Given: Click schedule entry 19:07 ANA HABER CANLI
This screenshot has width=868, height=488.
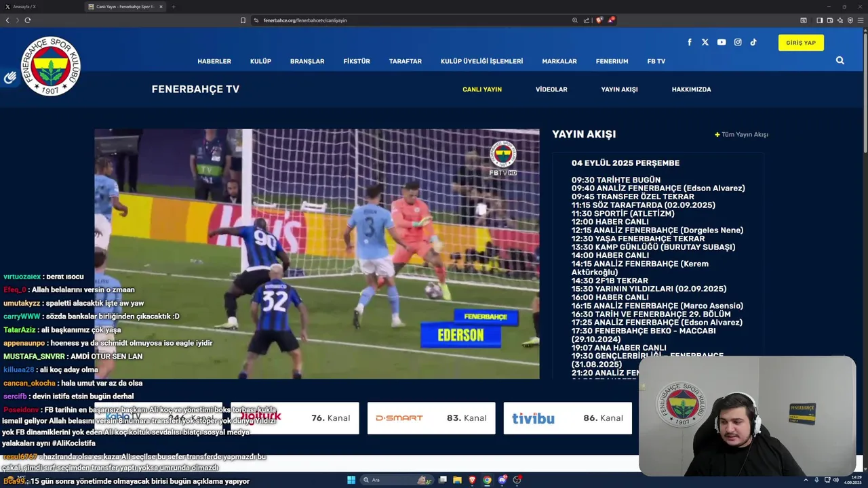Looking at the screenshot, I should (x=618, y=348).
